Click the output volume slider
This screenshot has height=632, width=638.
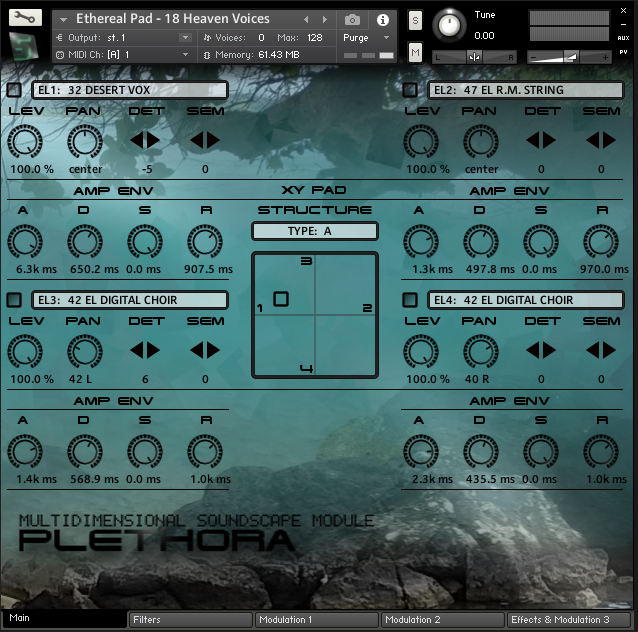click(570, 57)
